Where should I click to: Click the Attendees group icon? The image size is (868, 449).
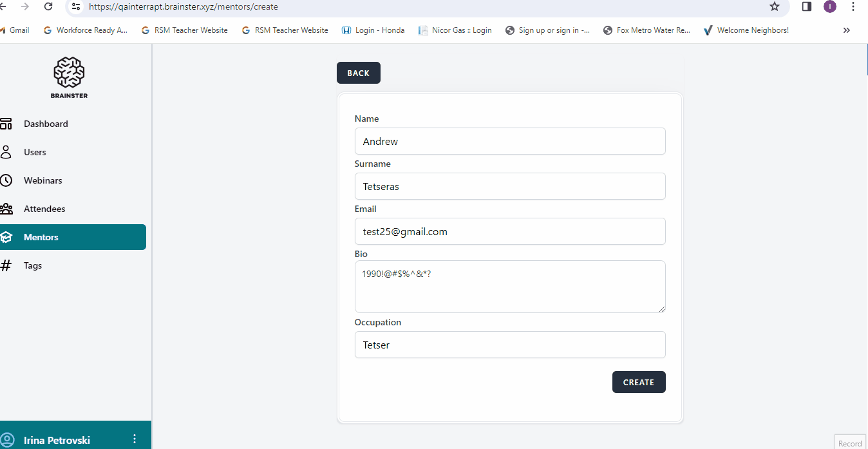(x=6, y=209)
